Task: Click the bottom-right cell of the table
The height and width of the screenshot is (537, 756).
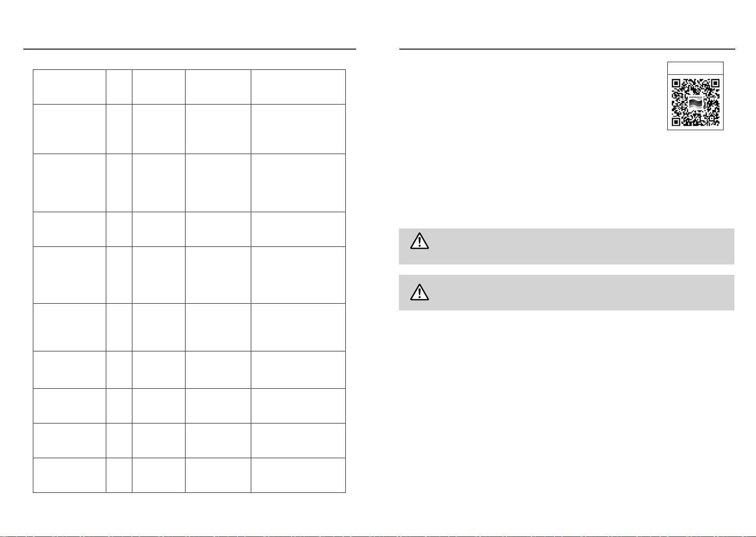Action: pyautogui.click(x=298, y=475)
